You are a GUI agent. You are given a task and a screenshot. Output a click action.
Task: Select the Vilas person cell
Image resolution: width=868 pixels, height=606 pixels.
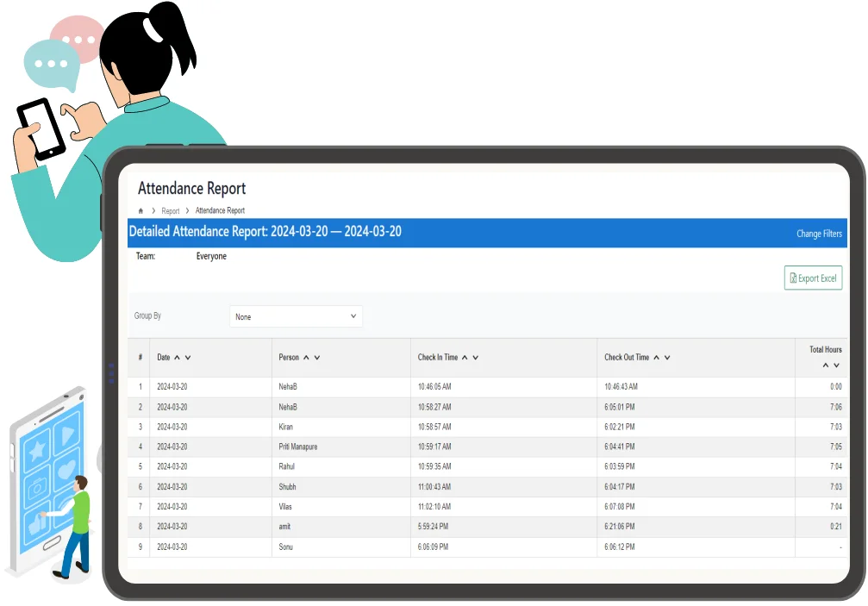tap(285, 507)
